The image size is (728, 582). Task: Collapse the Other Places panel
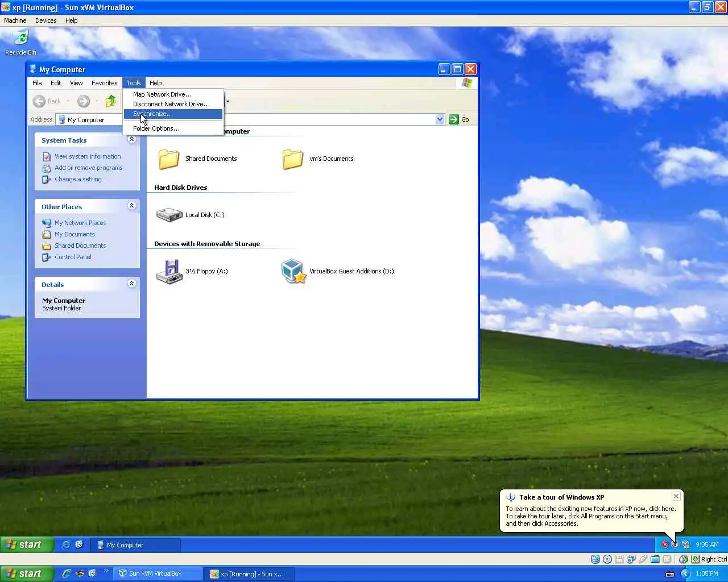pos(131,206)
